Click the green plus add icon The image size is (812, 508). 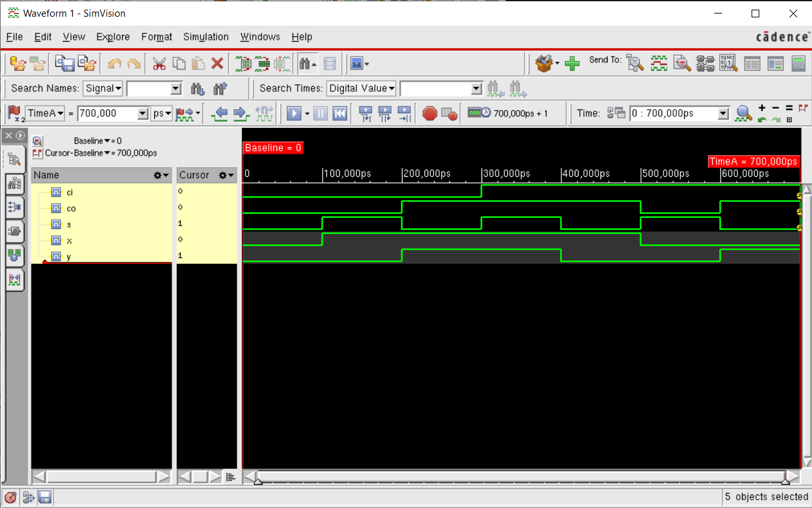tap(572, 64)
